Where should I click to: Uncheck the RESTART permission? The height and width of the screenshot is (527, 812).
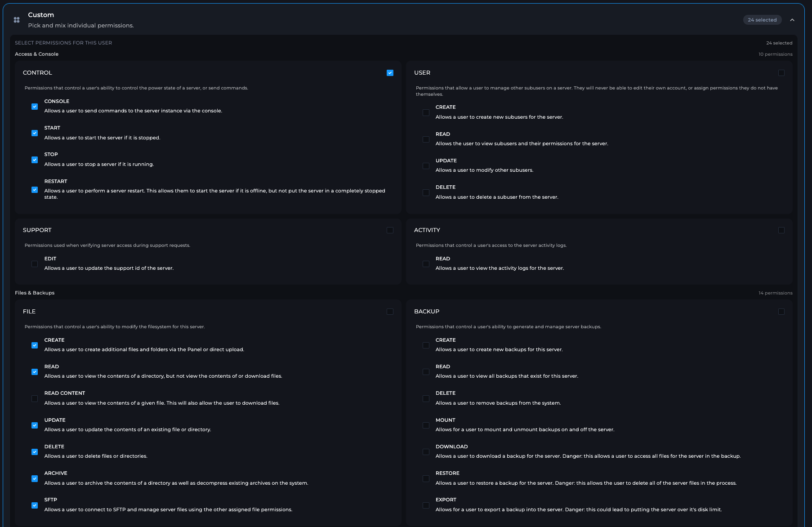(35, 190)
